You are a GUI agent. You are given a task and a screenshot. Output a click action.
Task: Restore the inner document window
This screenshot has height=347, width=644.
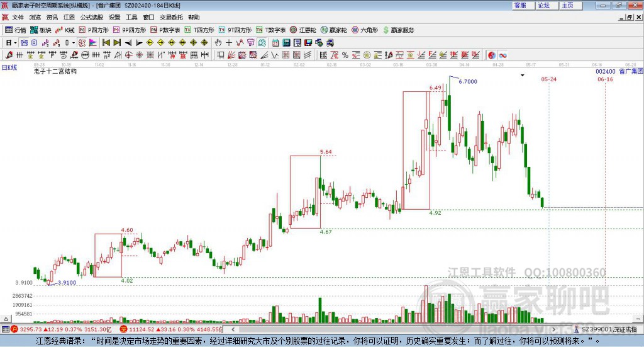(630, 17)
